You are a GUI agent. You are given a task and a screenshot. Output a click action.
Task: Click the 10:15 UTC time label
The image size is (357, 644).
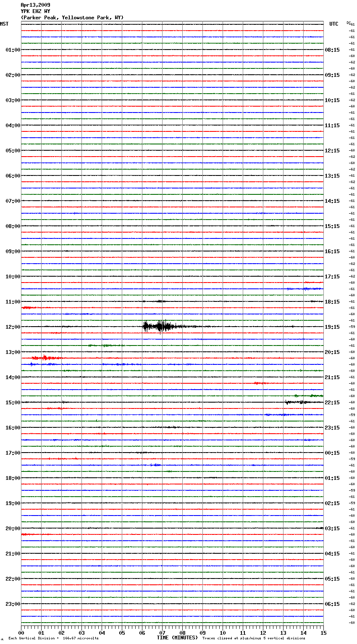coord(332,100)
